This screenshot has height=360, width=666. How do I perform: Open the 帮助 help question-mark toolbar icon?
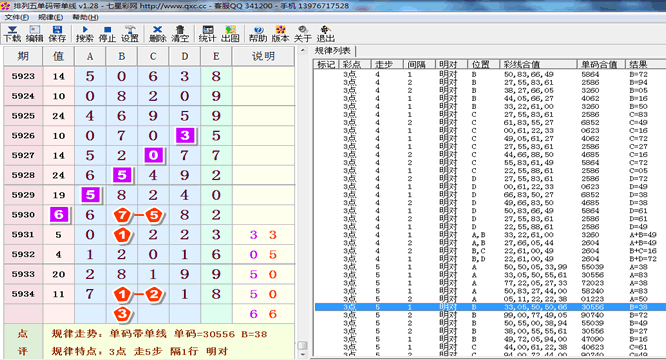pos(258,34)
